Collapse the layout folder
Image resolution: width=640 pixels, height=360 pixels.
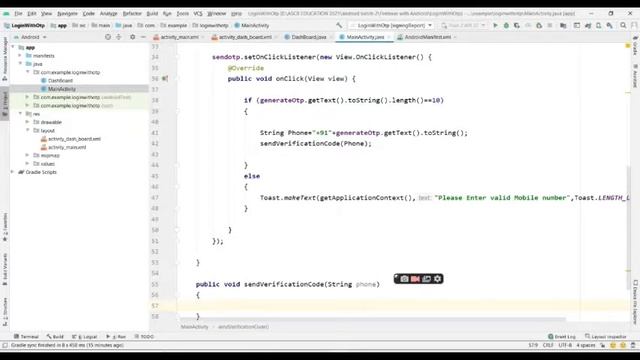[x=28, y=130]
